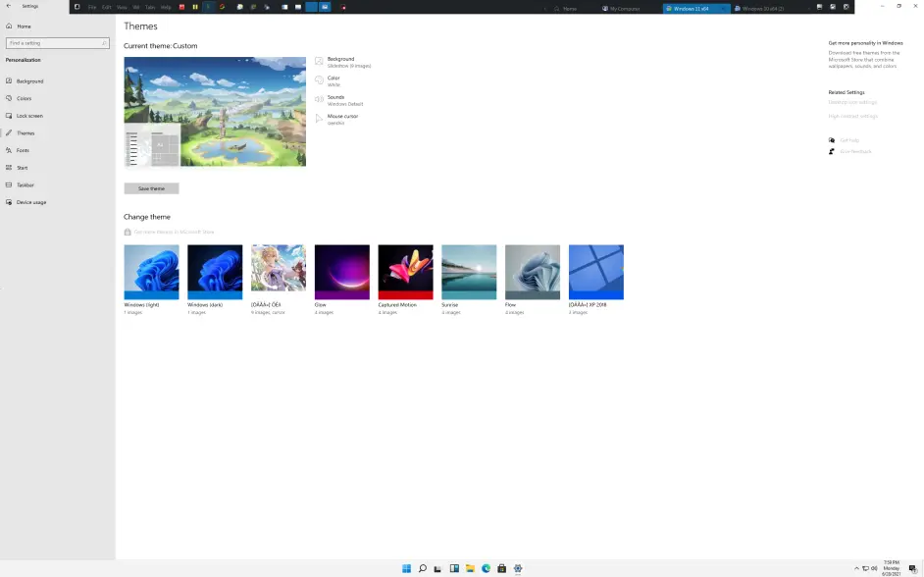Open the network icon in system tray
The image size is (924, 577).
point(866,569)
